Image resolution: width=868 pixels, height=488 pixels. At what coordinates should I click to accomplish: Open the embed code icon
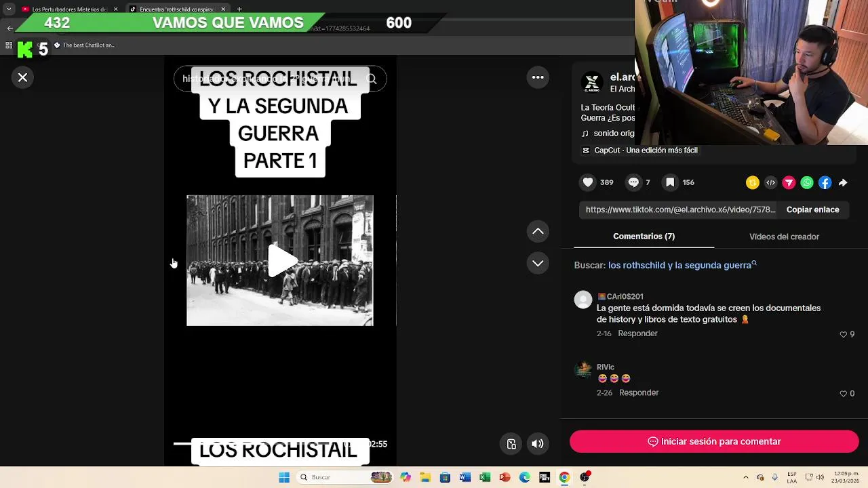click(771, 182)
